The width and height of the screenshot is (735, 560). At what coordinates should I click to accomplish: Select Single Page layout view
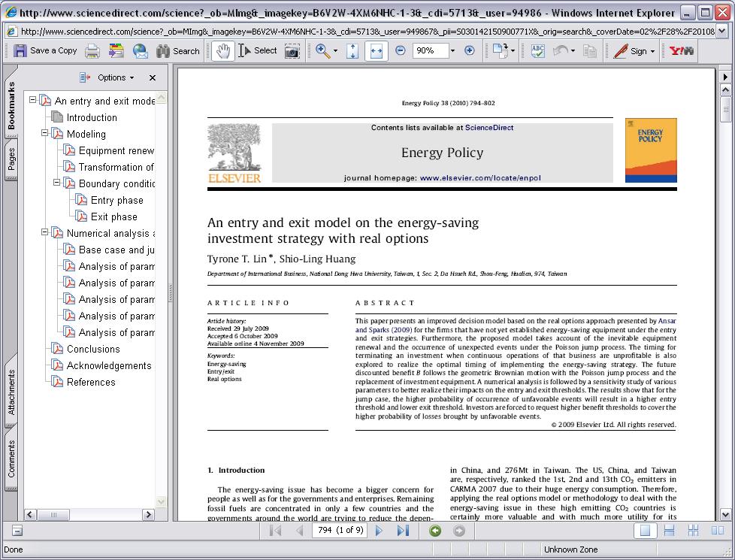(x=645, y=531)
